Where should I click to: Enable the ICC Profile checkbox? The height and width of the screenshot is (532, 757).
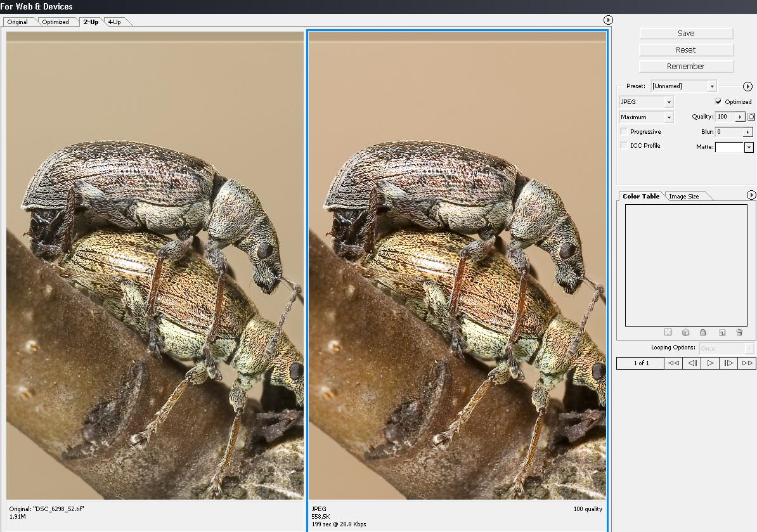tap(624, 146)
